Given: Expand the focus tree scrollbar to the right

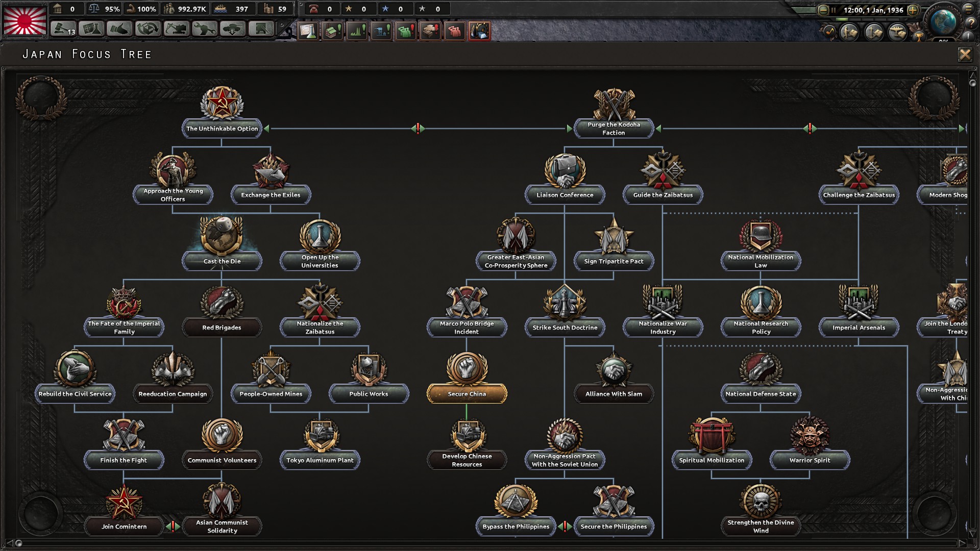Looking at the screenshot, I should pos(964,542).
